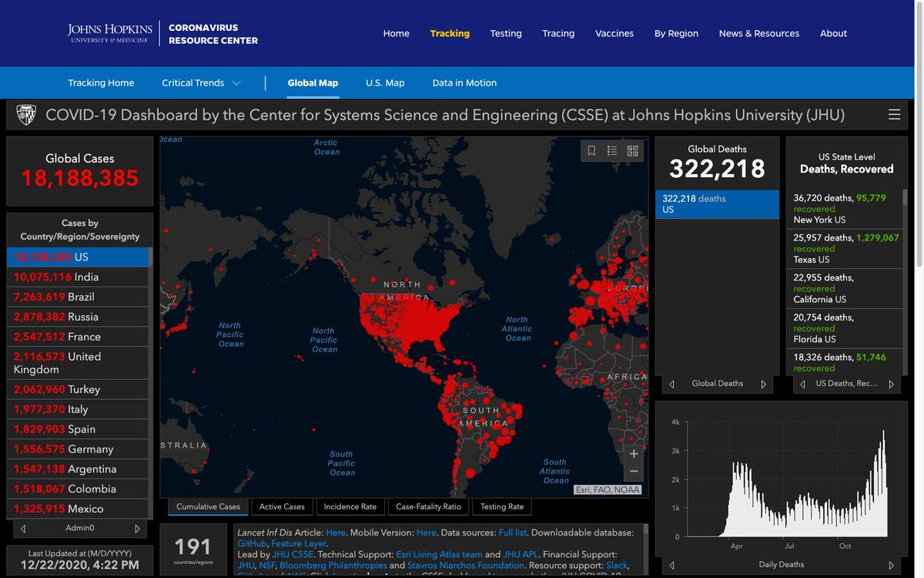Select Brazil in the country list
The image size is (924, 578).
pos(77,297)
